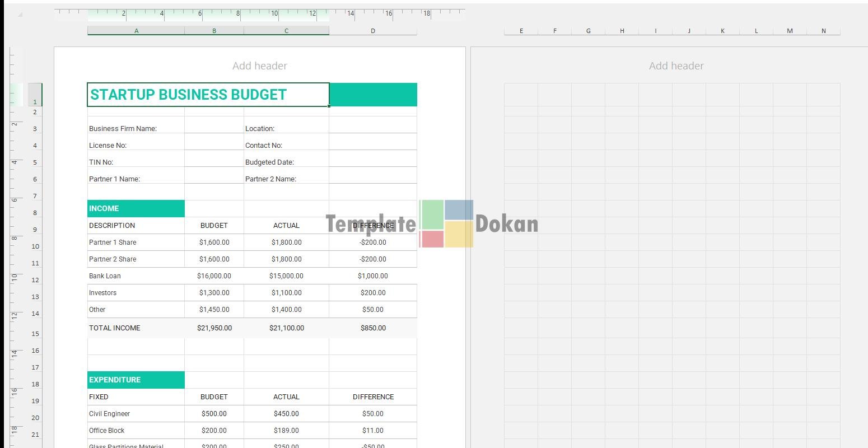This screenshot has height=448, width=868.
Task: Select the teal EXPENDITURE section heading cell
Action: (136, 380)
